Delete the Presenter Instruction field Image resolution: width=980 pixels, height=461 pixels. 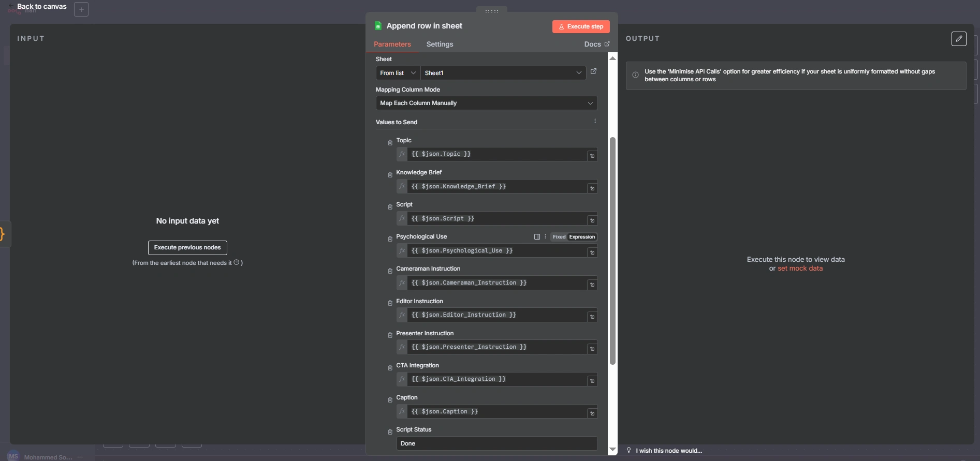(390, 335)
